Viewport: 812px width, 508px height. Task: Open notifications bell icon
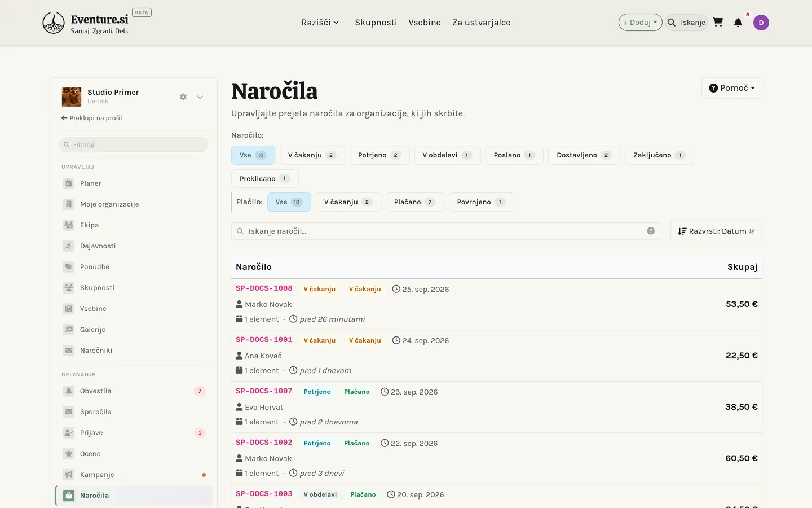(738, 23)
